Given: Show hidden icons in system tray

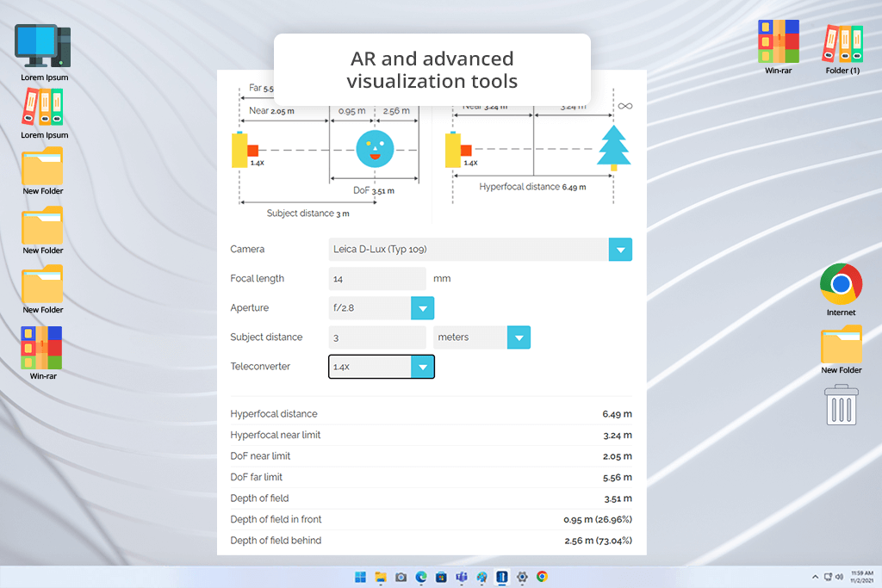Looking at the screenshot, I should tap(815, 577).
